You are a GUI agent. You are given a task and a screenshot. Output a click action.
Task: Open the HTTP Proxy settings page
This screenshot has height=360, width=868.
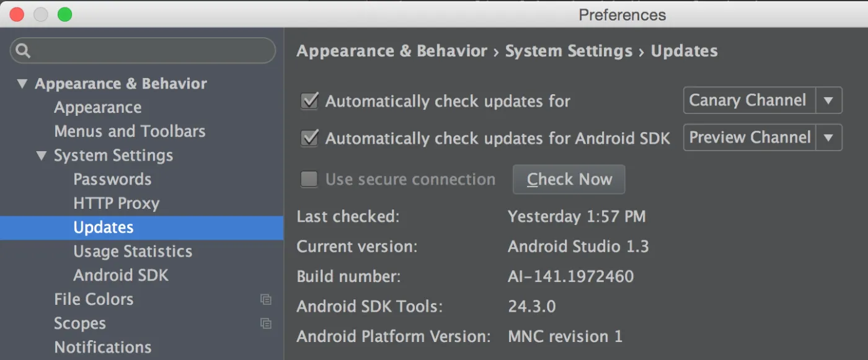(117, 203)
